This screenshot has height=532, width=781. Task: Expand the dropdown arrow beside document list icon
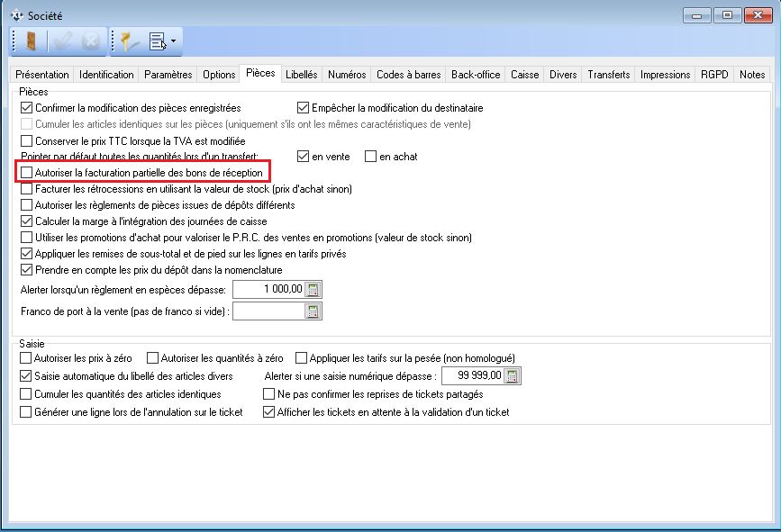tap(173, 41)
